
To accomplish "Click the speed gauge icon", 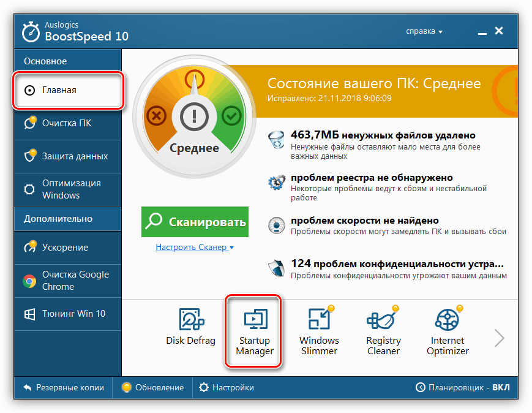I will click(x=277, y=225).
